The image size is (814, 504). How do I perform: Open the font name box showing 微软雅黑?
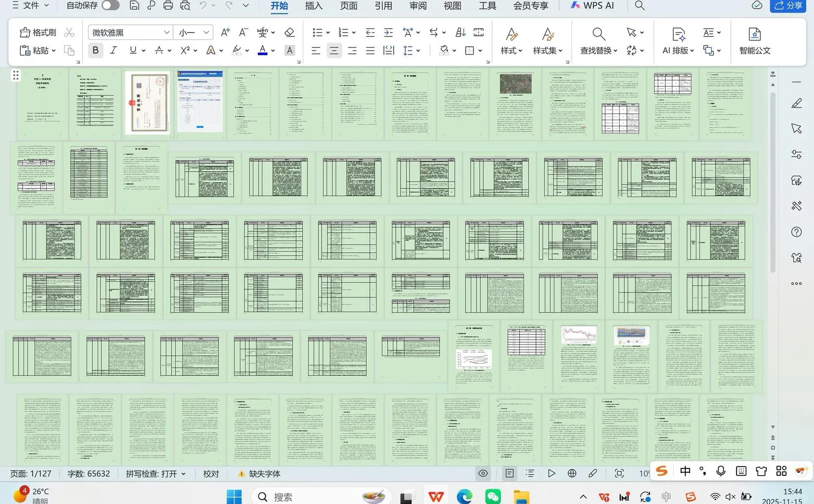(x=130, y=32)
